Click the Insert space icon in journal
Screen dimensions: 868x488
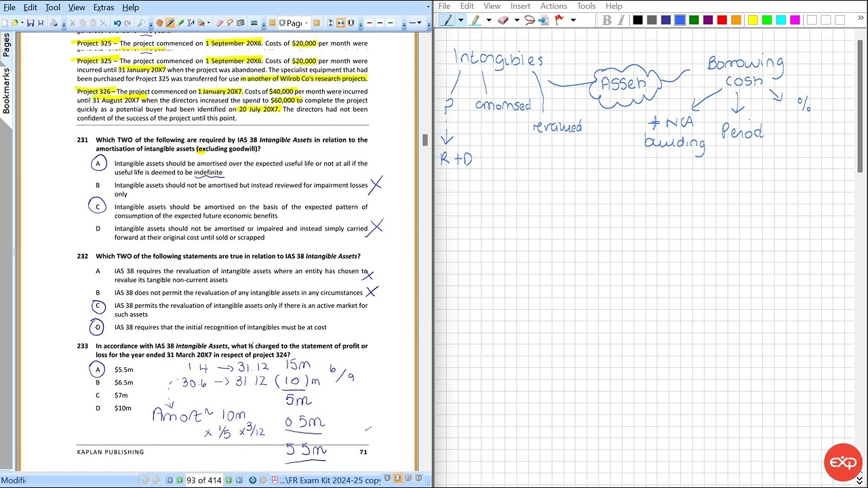pyautogui.click(x=543, y=20)
